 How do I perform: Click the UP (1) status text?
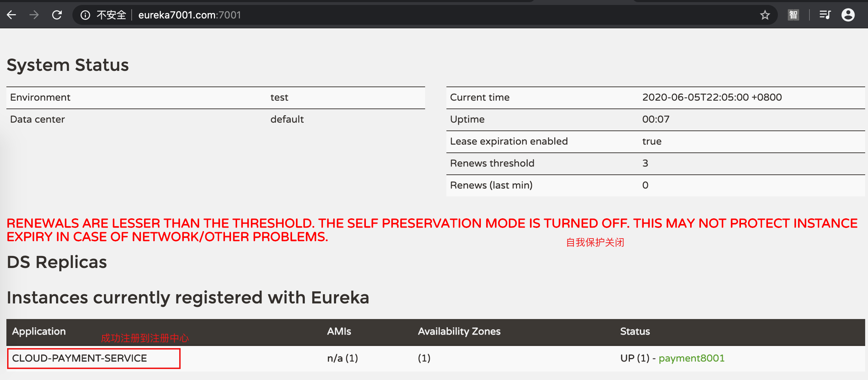tap(635, 358)
